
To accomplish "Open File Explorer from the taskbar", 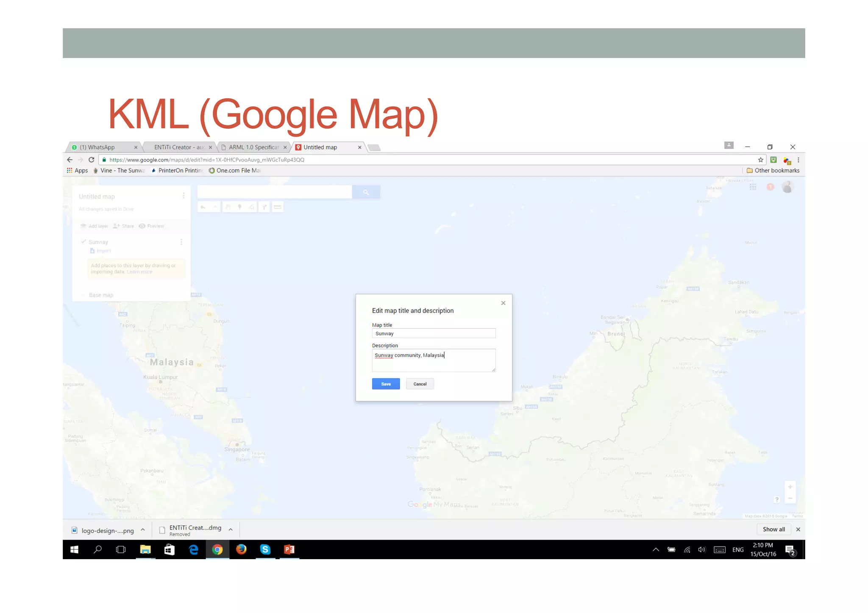I will 145,549.
